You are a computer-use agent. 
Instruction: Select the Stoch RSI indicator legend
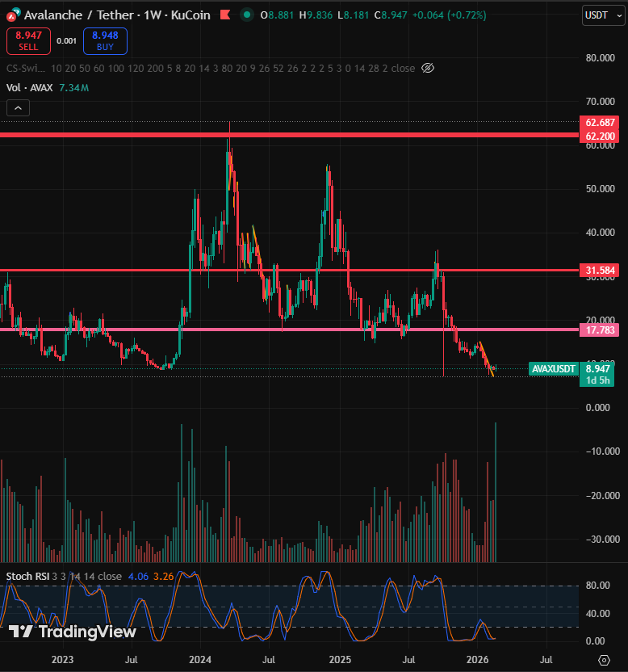point(27,577)
